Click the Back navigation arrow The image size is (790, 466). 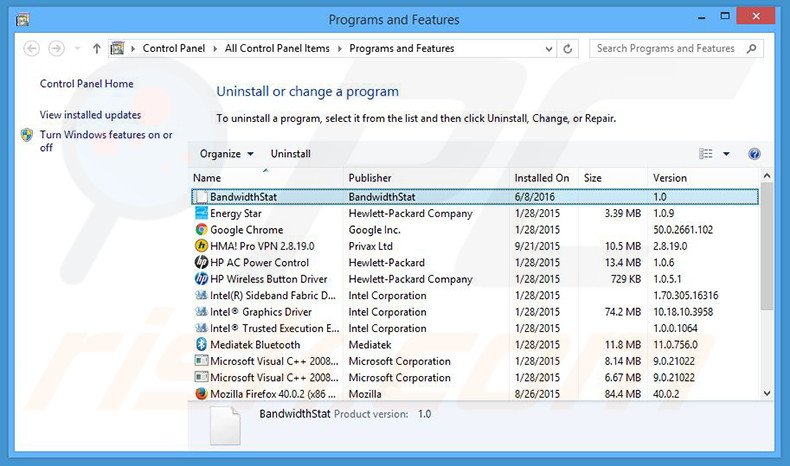point(31,48)
